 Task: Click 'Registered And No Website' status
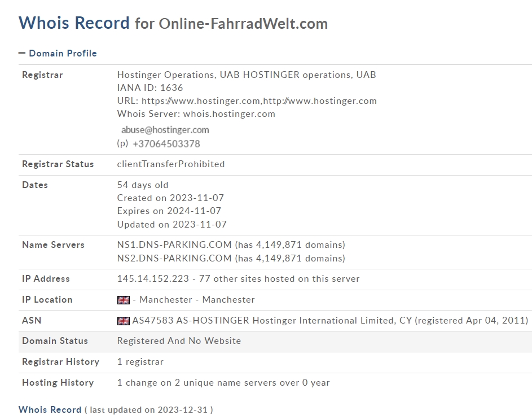(x=179, y=341)
